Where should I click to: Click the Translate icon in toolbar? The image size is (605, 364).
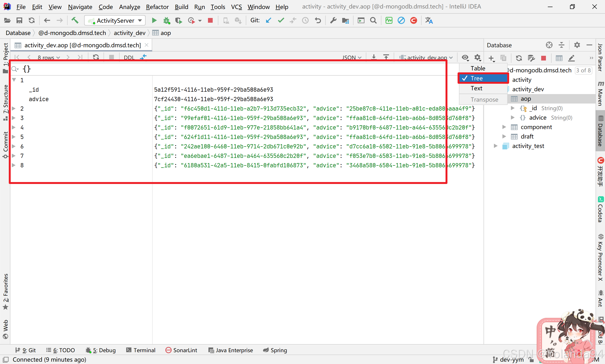pos(429,21)
